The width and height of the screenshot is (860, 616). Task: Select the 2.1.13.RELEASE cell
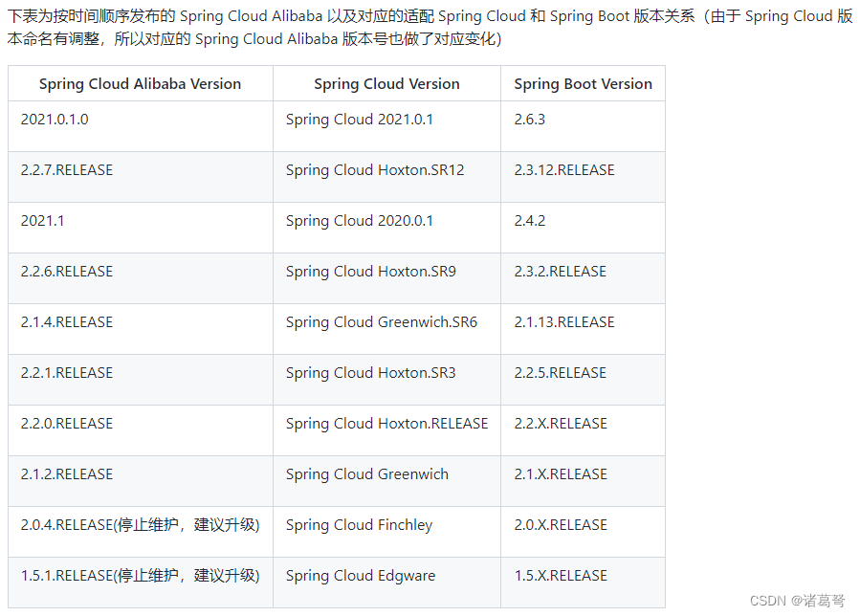[583, 329]
